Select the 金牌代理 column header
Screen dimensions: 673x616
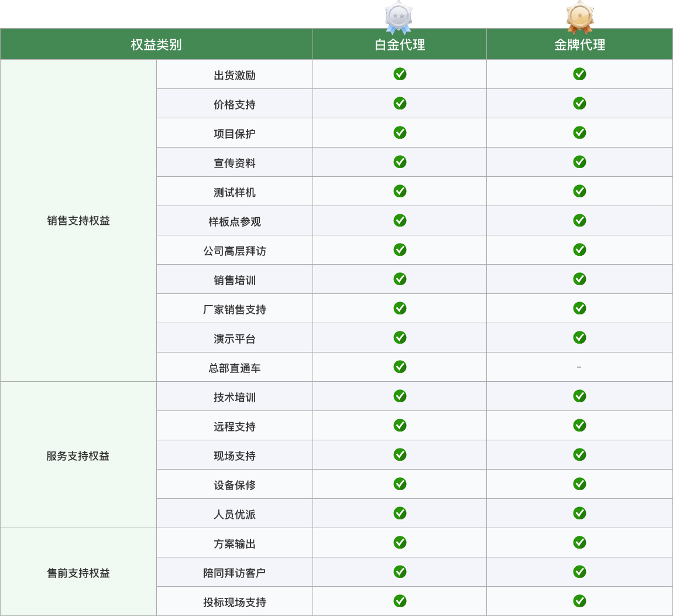pos(579,43)
